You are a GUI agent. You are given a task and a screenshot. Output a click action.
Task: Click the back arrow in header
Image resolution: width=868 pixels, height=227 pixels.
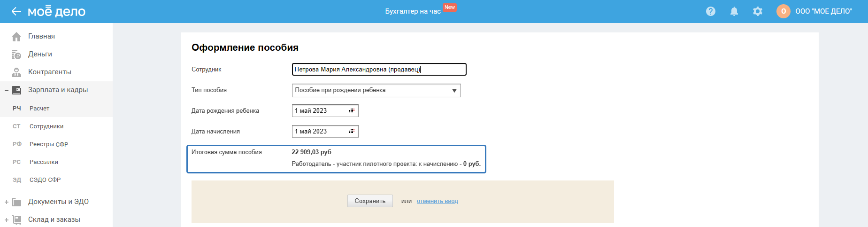coord(16,11)
